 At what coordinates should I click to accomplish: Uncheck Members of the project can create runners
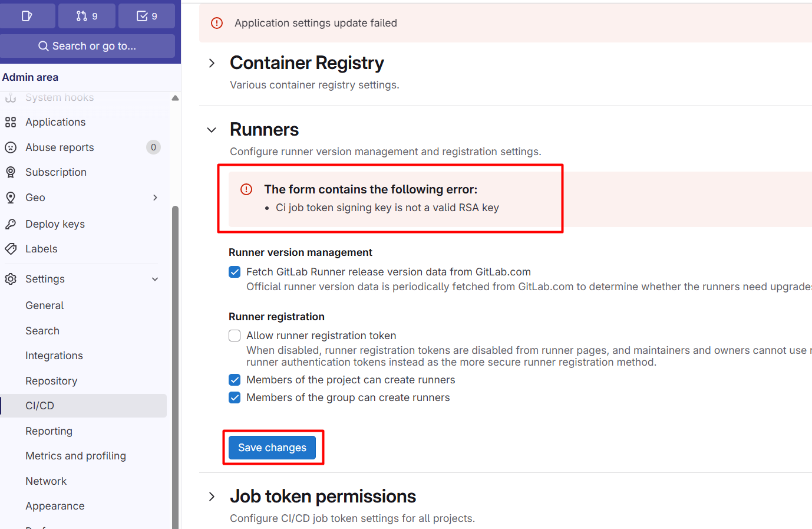pyautogui.click(x=235, y=380)
